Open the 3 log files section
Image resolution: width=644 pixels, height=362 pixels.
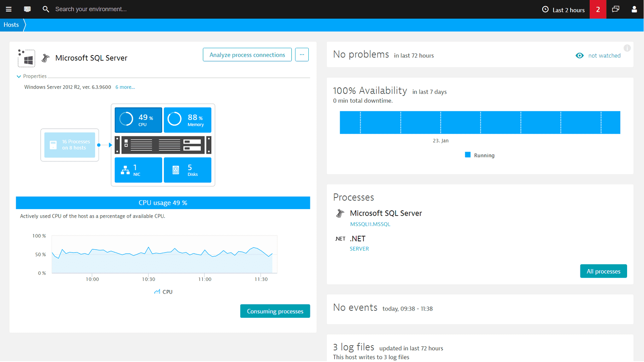[x=354, y=347]
